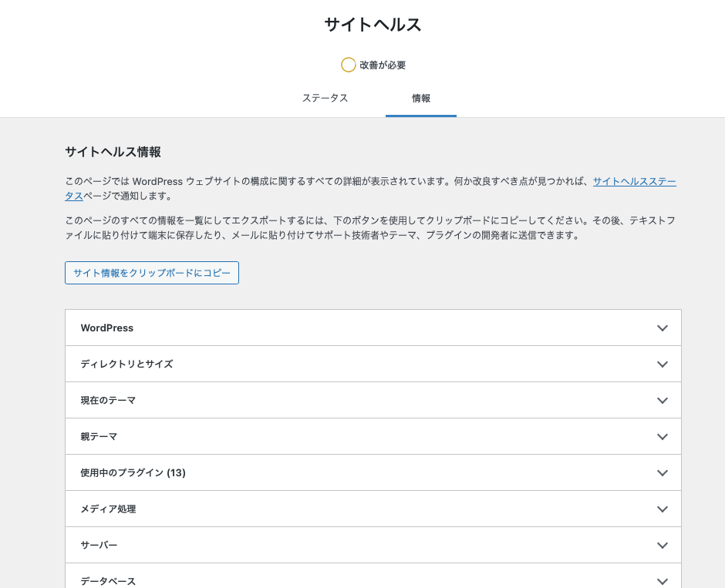Screen dimensions: 725x588
Task: Click the 改善が必要 status circle icon
Action: (348, 66)
